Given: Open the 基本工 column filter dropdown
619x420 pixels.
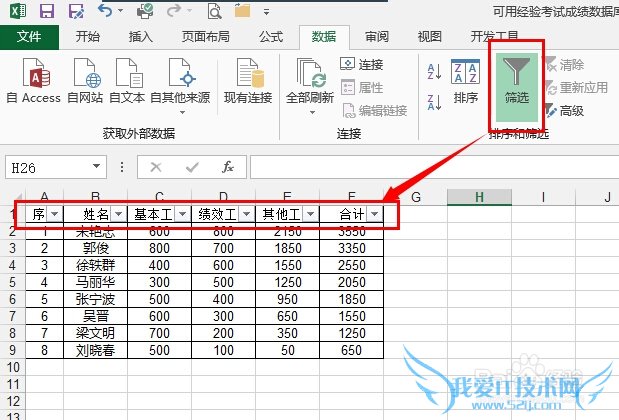Looking at the screenshot, I should pos(182,214).
